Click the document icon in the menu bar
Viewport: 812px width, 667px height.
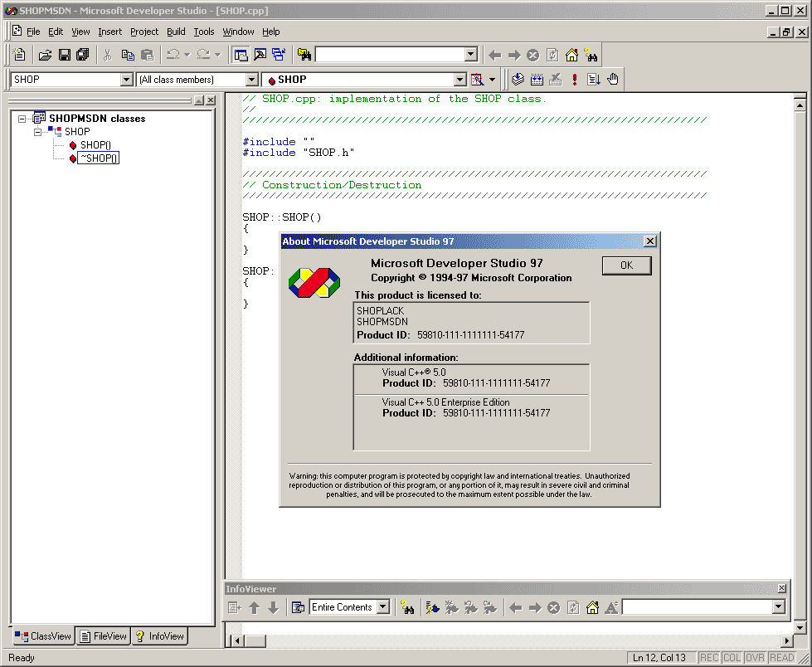pyautogui.click(x=17, y=31)
